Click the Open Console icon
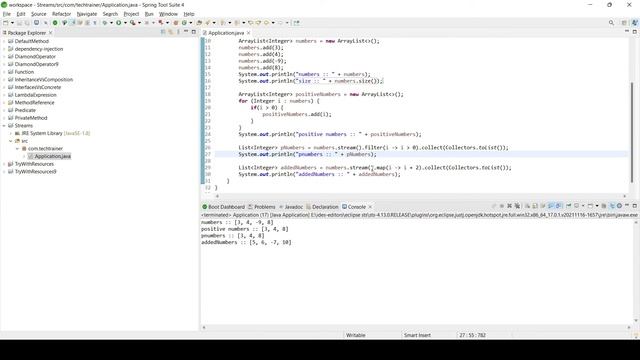This screenshot has height=360, width=640. click(590, 206)
